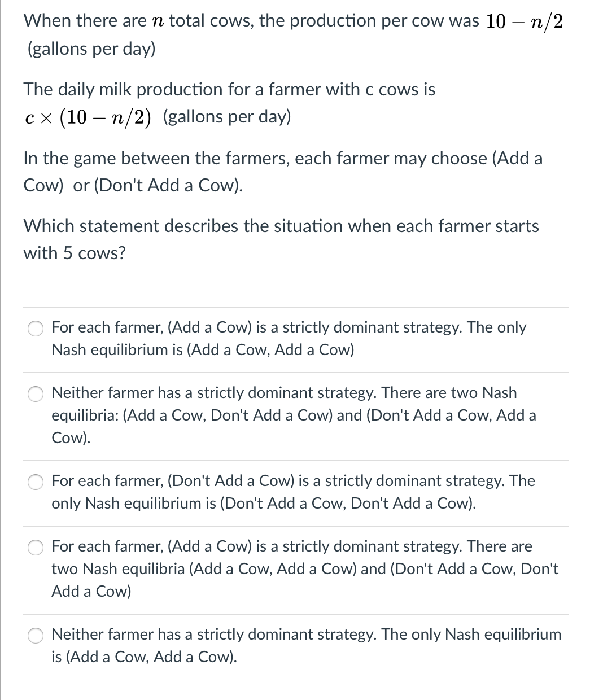
Task: Click the phrase gallons per day
Action: coord(89,49)
